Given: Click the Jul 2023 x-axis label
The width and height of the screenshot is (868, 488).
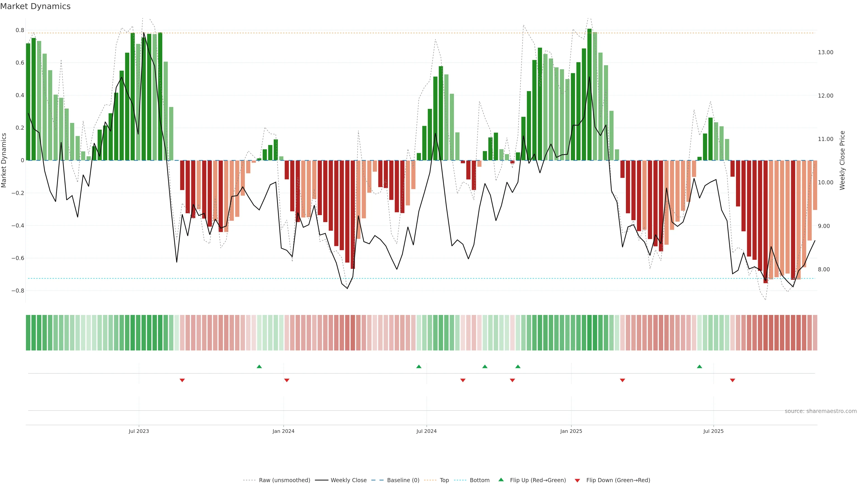Looking at the screenshot, I should point(139,431).
